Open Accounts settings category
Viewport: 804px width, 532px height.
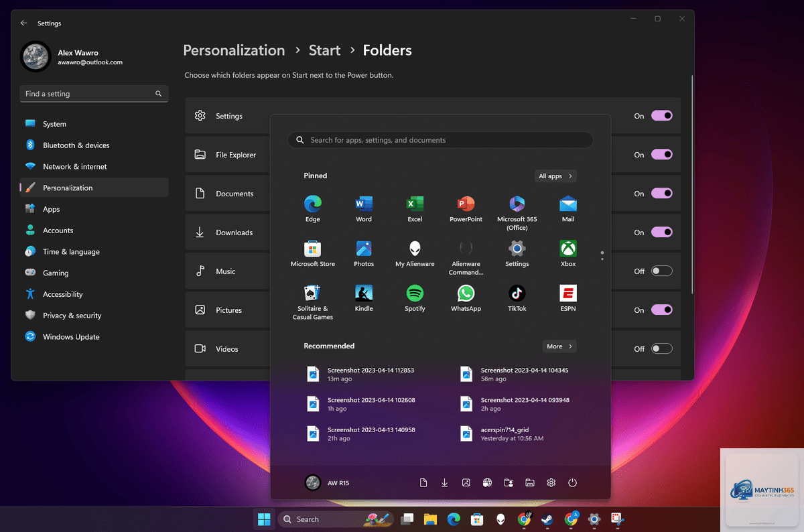coord(94,230)
